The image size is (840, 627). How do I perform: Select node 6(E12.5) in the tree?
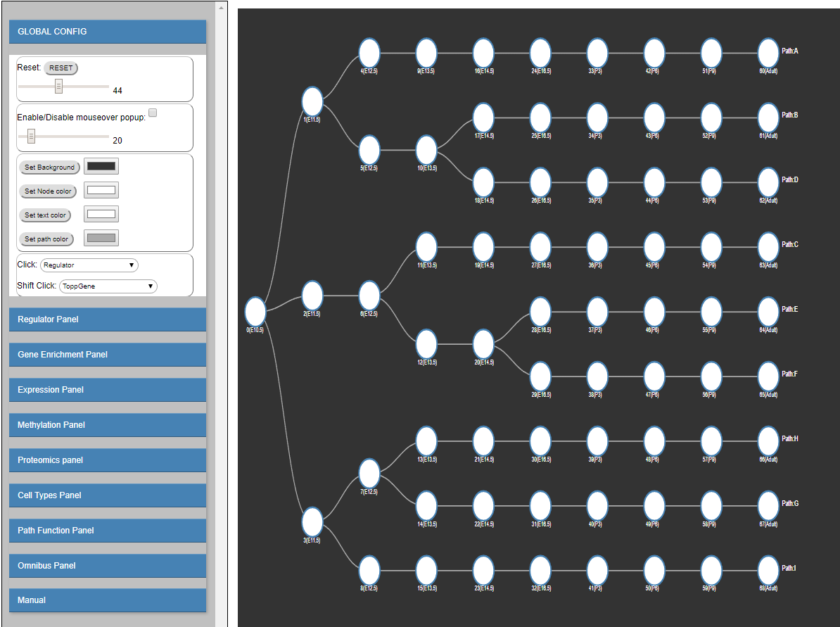(369, 295)
